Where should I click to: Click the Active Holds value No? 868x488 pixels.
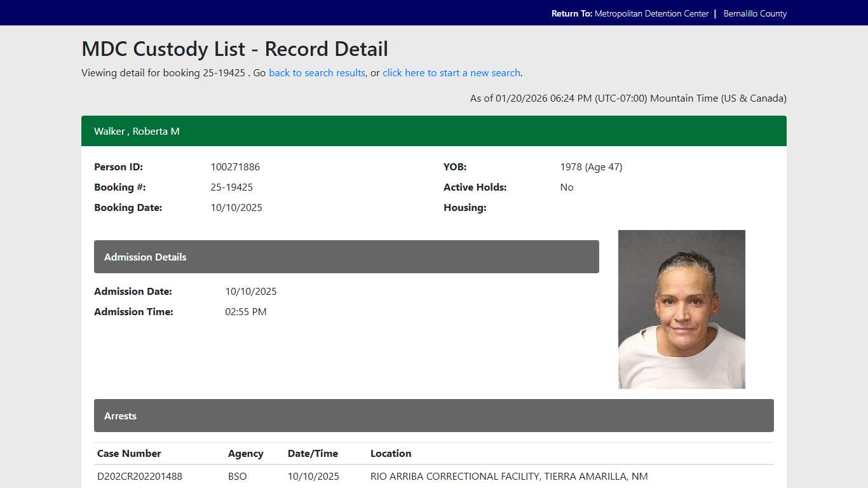click(566, 187)
